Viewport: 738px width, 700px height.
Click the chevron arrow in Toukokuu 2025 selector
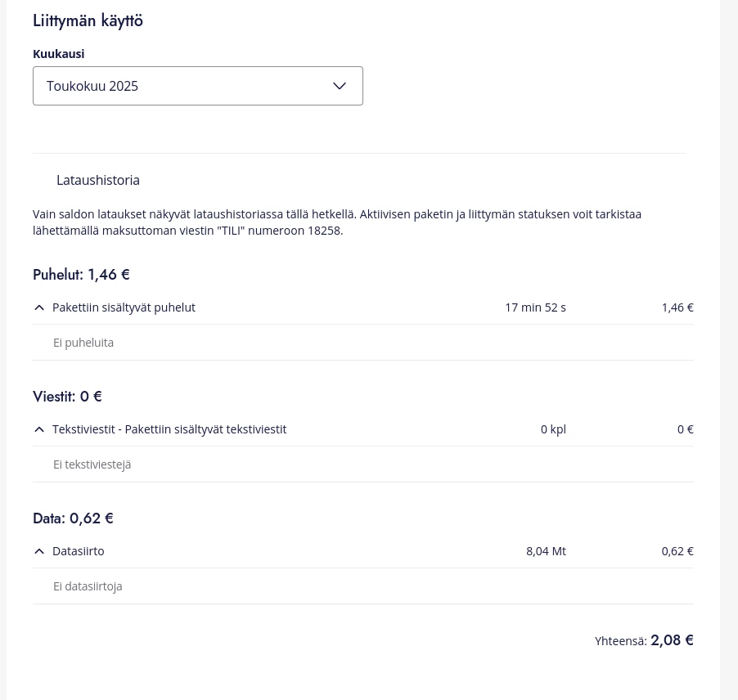pyautogui.click(x=340, y=86)
